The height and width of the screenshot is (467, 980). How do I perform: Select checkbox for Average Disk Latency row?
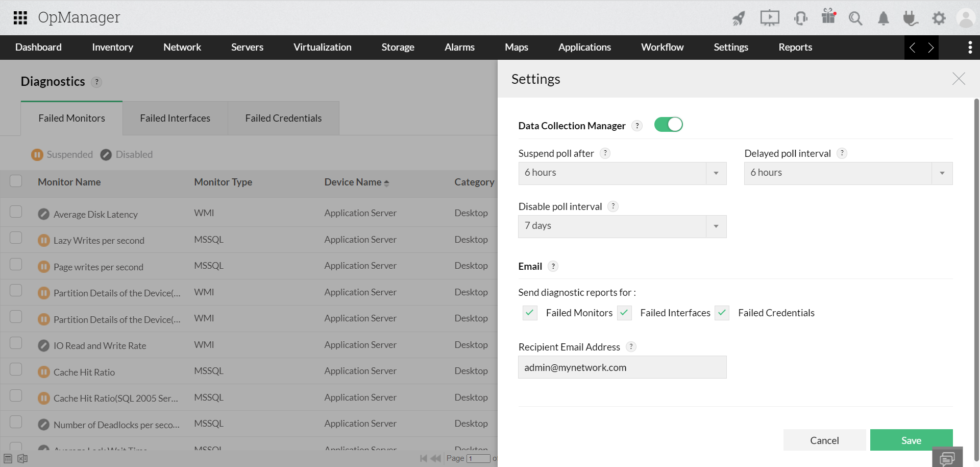click(16, 212)
